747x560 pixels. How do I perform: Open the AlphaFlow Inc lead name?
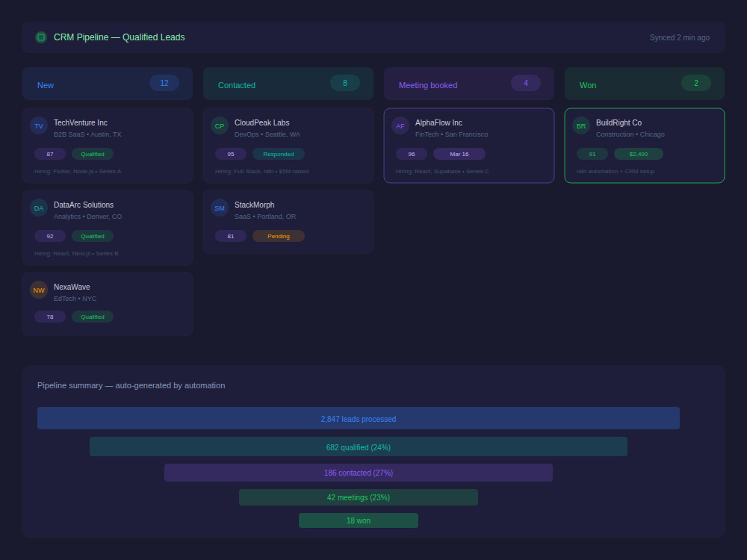[x=438, y=123]
